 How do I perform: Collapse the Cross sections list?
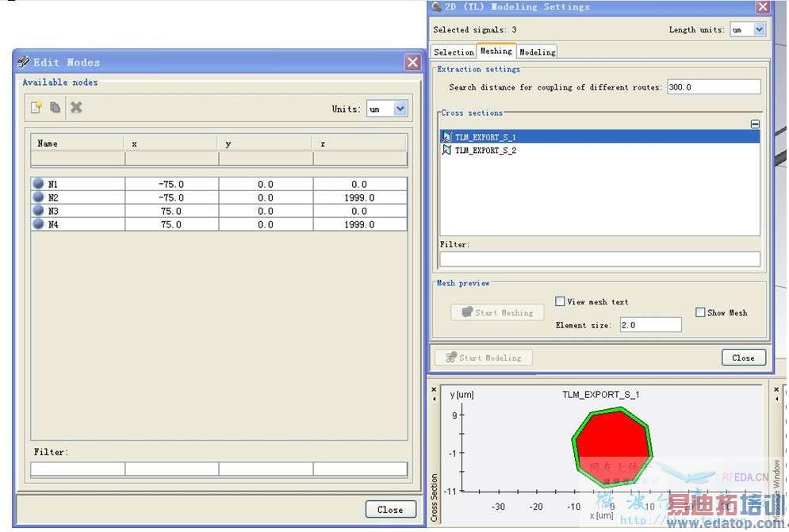(x=755, y=124)
